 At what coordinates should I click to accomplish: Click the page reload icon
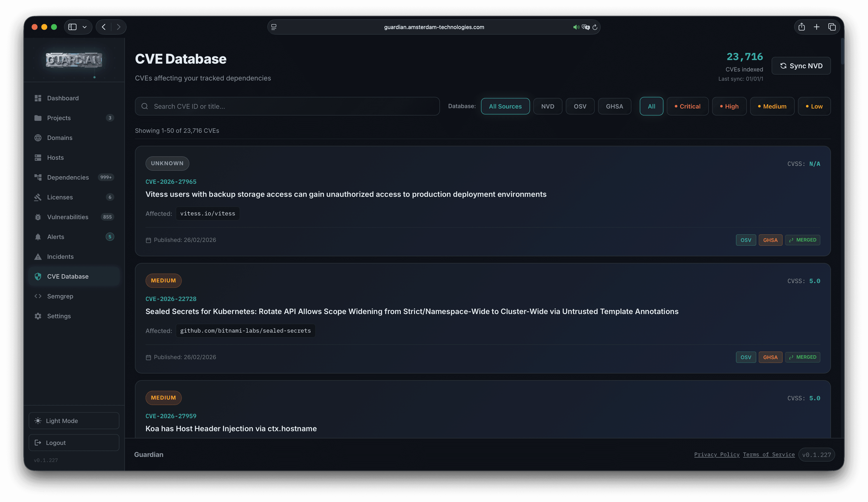pos(595,27)
